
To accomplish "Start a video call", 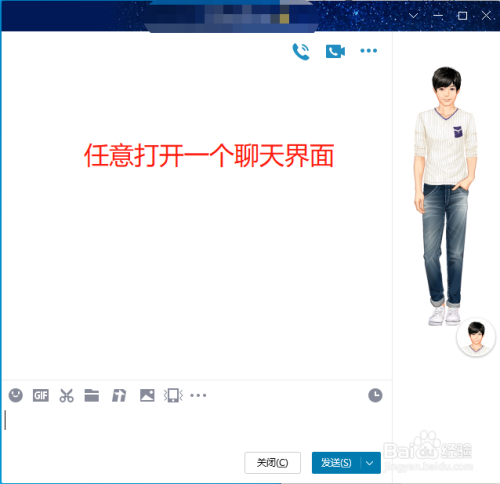I will point(335,51).
